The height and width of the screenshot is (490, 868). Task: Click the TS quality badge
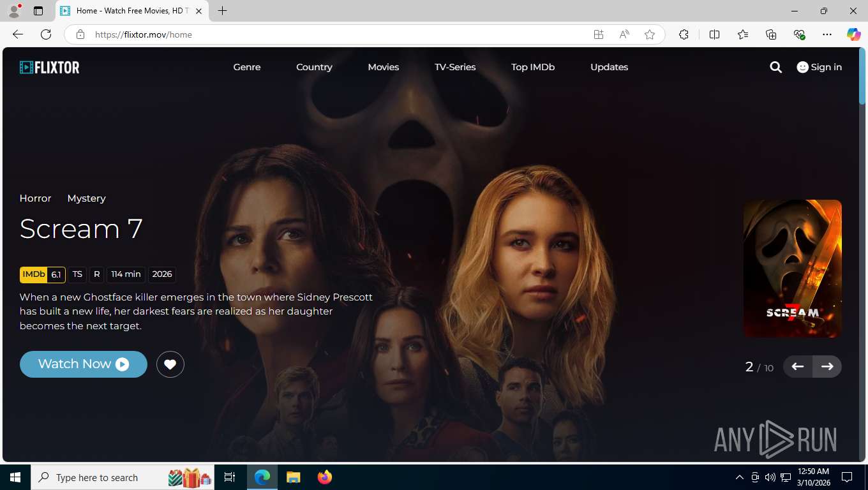[77, 274]
